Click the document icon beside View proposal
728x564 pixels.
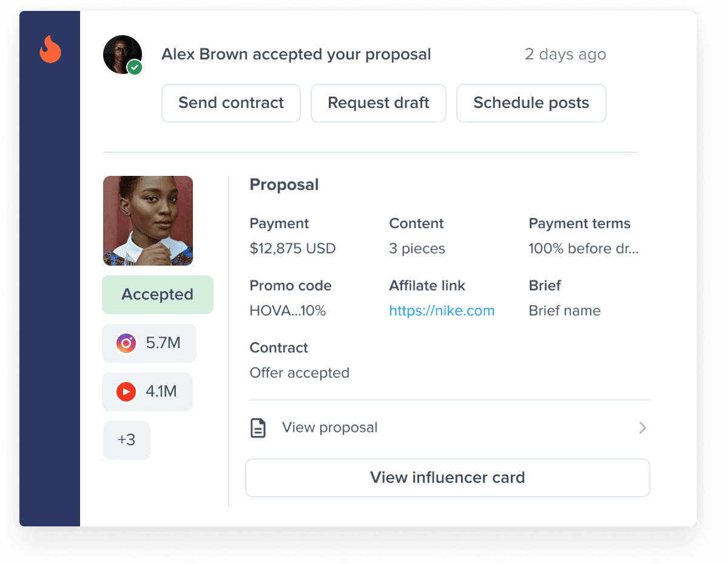258,428
